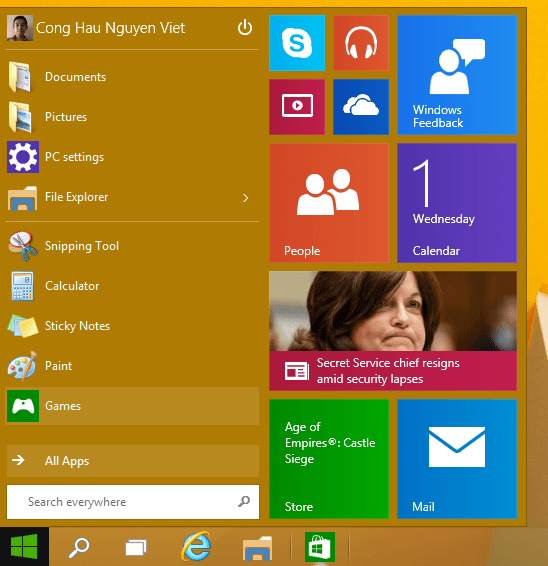Image resolution: width=548 pixels, height=566 pixels.
Task: Open File Explorer from the taskbar
Action: 257,548
